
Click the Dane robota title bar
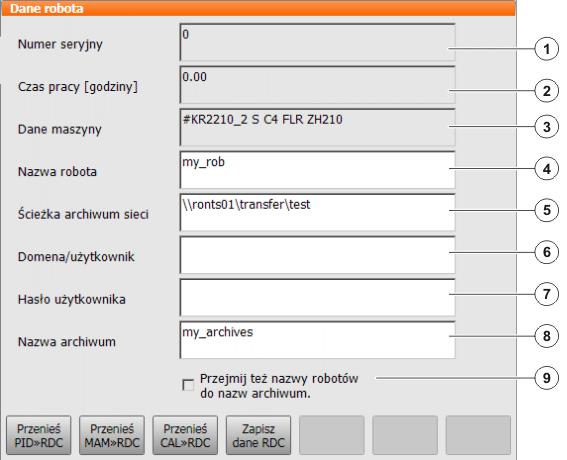(x=259, y=8)
